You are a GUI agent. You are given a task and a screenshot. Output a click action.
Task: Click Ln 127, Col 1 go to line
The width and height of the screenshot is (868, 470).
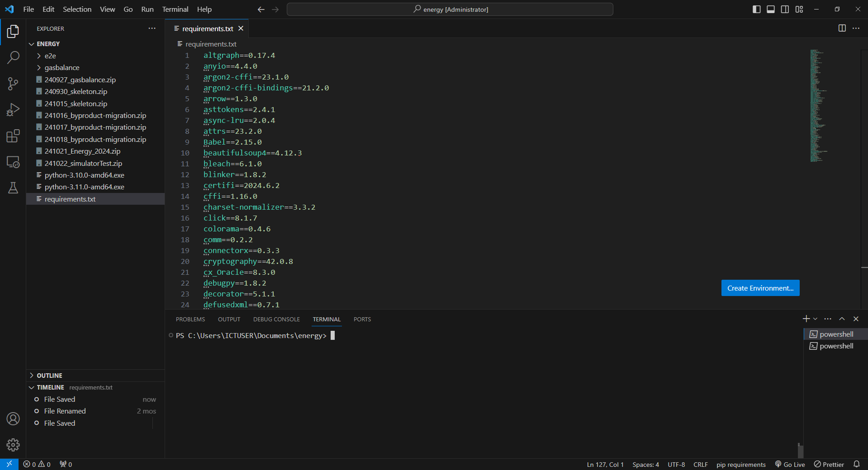(605, 464)
